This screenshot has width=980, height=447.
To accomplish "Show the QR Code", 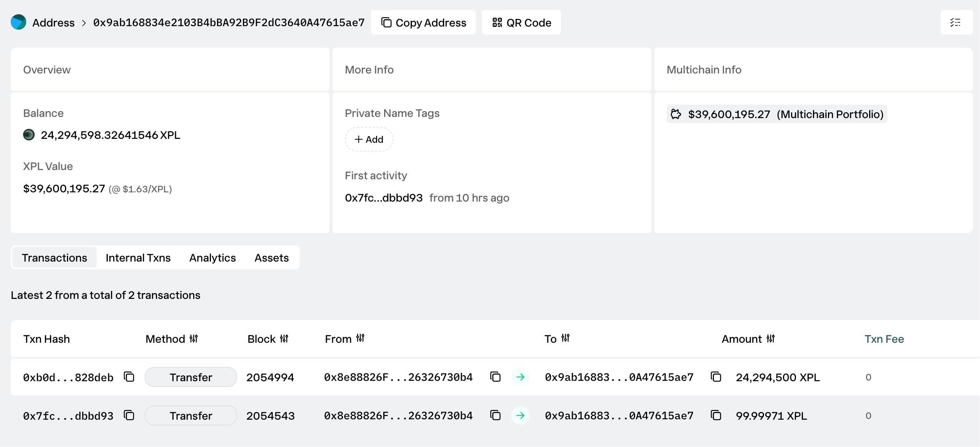I will [521, 23].
